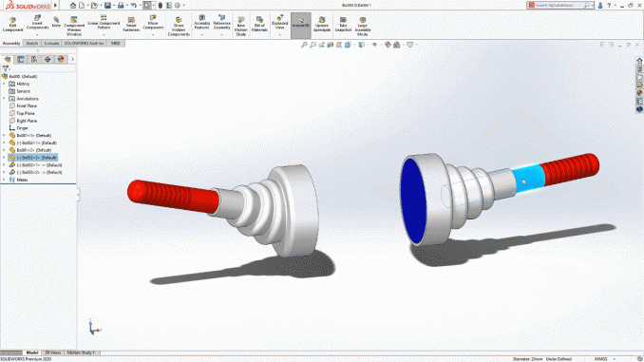Expand the manager panel tabs chevron
Screen dimensions: 644x362
73,60
